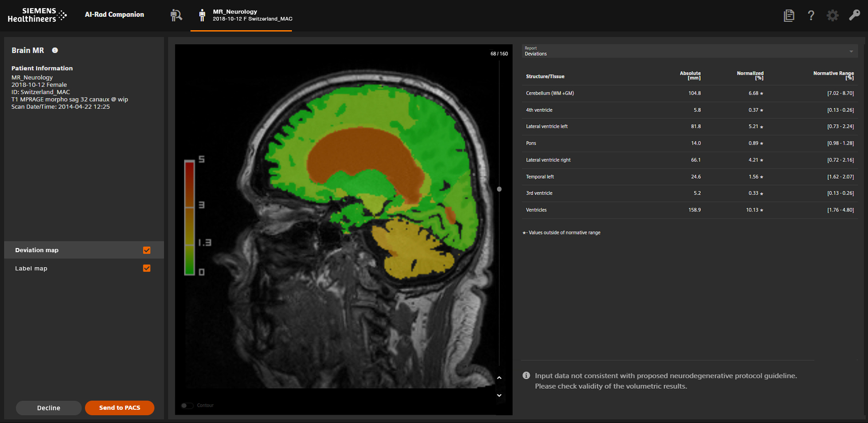Screen dimensions: 868x423
Task: Click the Send to PACS button
Action: 119,407
